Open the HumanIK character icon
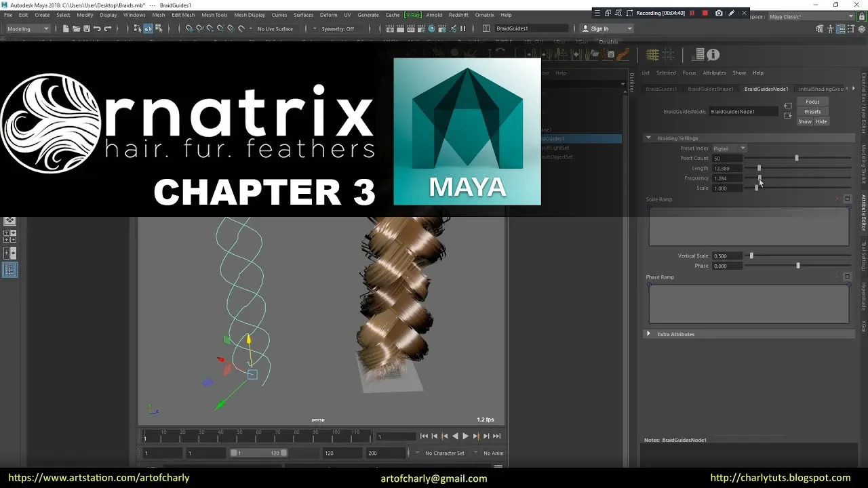Screen dimensions: 868x488 point(830,29)
